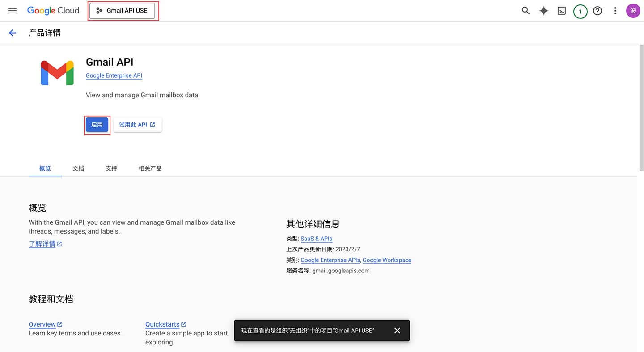Image resolution: width=644 pixels, height=352 pixels.
Task: Open the Gemini sparkle assistant icon
Action: click(544, 11)
